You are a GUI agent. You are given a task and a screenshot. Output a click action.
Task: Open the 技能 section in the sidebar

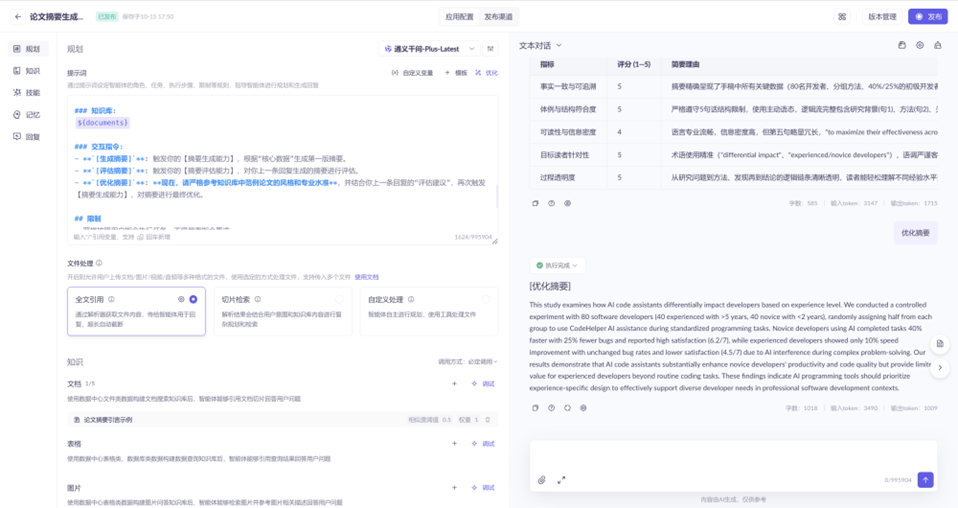pyautogui.click(x=27, y=93)
